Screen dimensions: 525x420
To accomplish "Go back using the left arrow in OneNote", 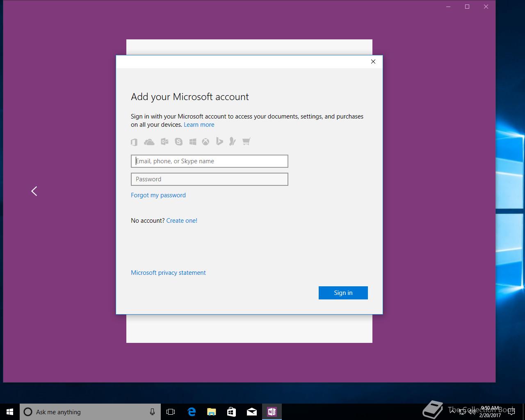I will [34, 191].
